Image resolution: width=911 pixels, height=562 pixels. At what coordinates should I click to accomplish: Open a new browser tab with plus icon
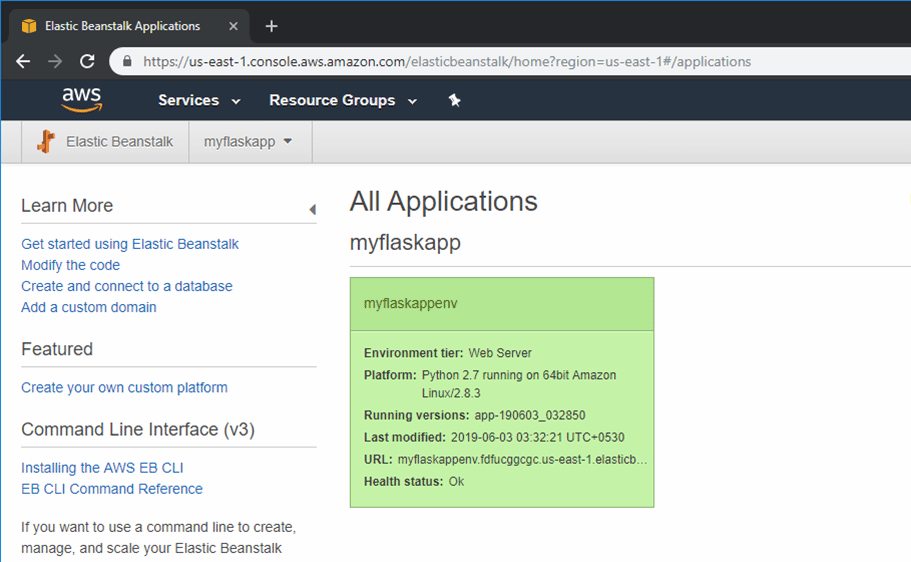coord(271,26)
